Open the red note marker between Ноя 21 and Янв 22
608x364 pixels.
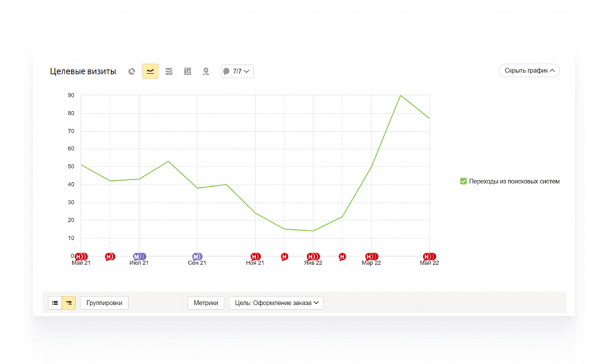click(284, 257)
